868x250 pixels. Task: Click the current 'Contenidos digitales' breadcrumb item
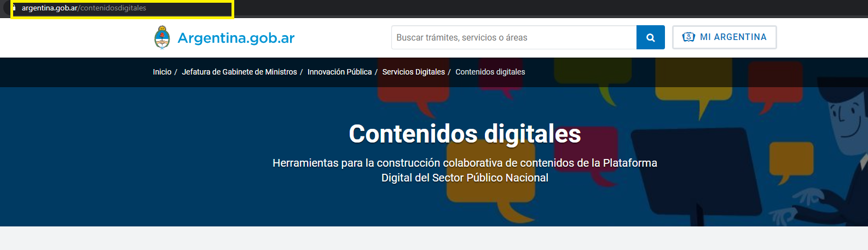[x=490, y=72]
